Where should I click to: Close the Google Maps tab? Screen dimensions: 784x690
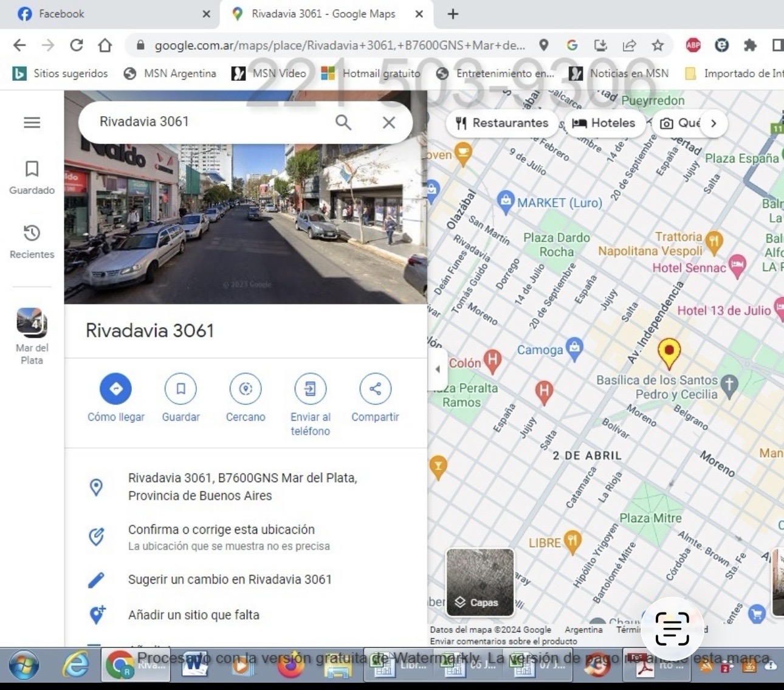pos(419,14)
